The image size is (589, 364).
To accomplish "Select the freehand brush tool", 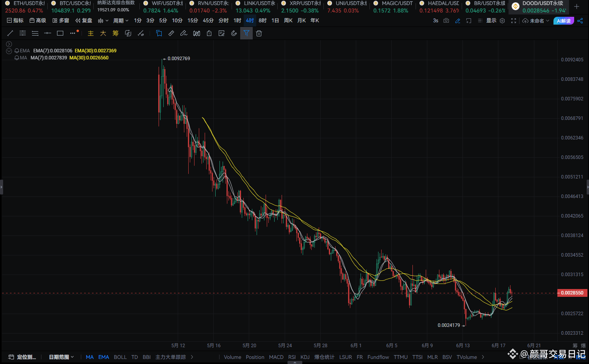I will [184, 34].
